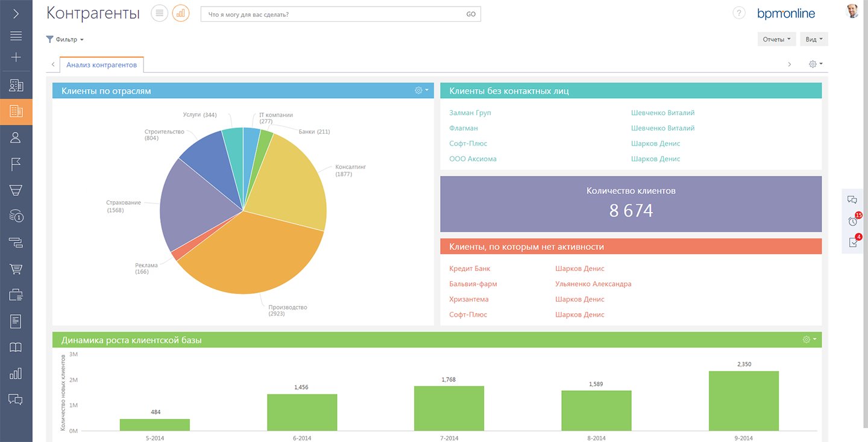This screenshot has width=868, height=442.
Task: Open the Вид dropdown menu
Action: point(814,39)
